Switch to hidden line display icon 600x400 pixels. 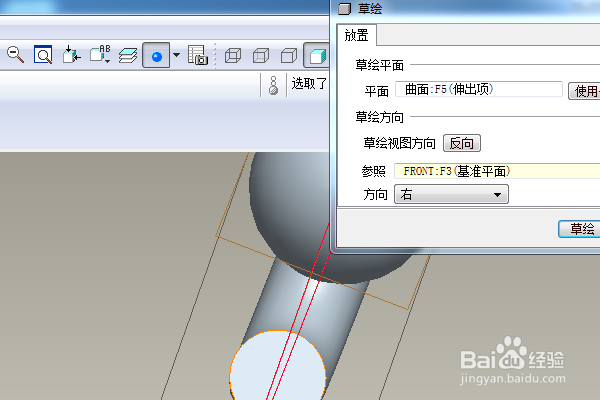(261, 56)
